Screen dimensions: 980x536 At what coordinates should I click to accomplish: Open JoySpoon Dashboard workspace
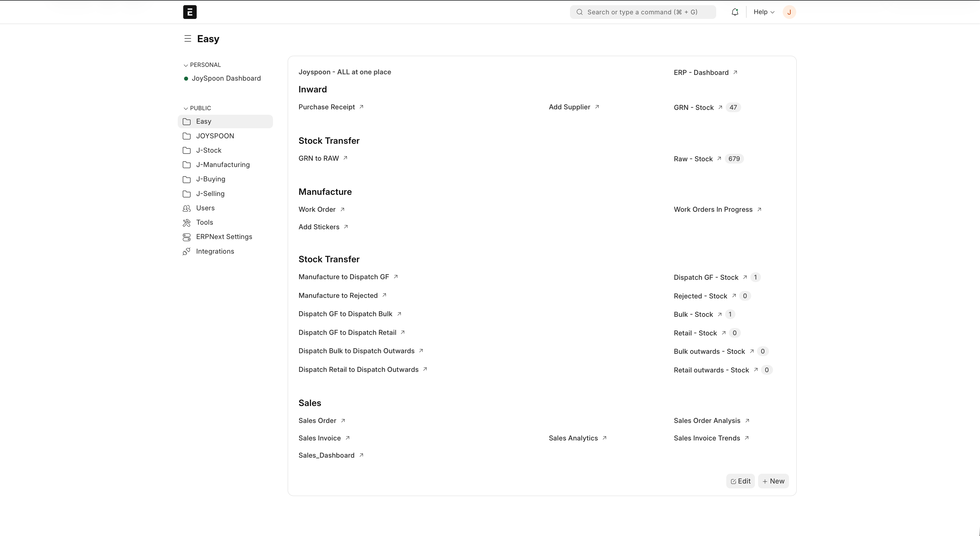(x=226, y=78)
